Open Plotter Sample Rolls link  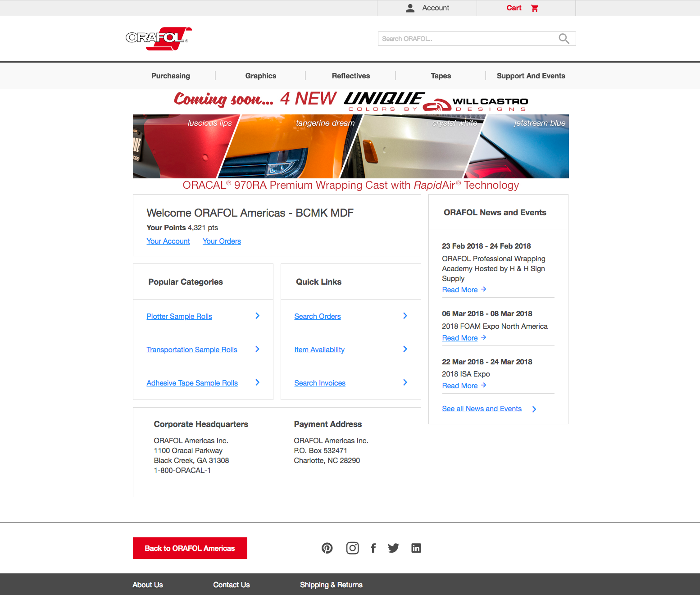pos(179,316)
